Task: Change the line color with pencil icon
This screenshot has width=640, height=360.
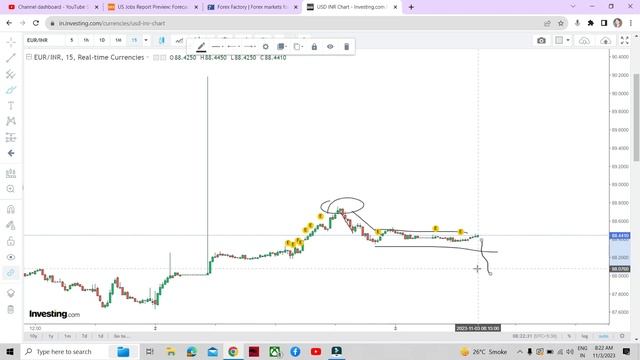Action: [x=201, y=47]
